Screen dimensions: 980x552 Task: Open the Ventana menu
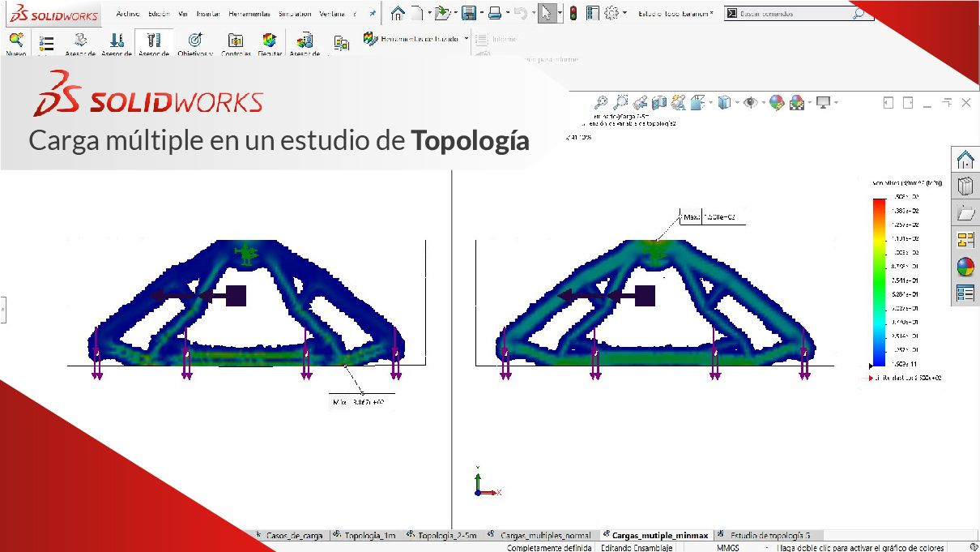point(331,14)
